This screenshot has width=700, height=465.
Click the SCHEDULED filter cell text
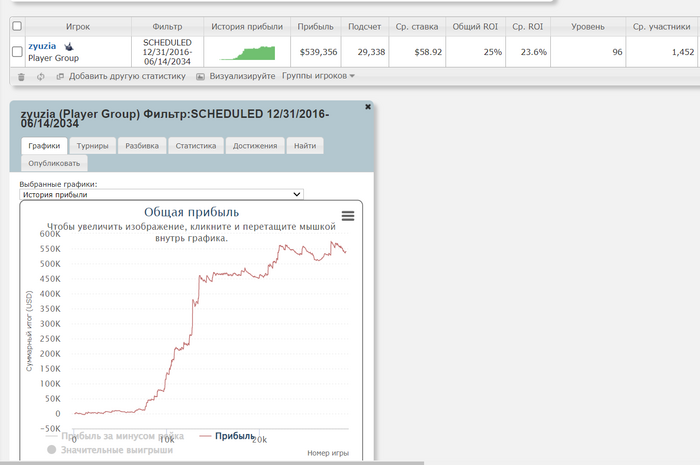[x=167, y=52]
